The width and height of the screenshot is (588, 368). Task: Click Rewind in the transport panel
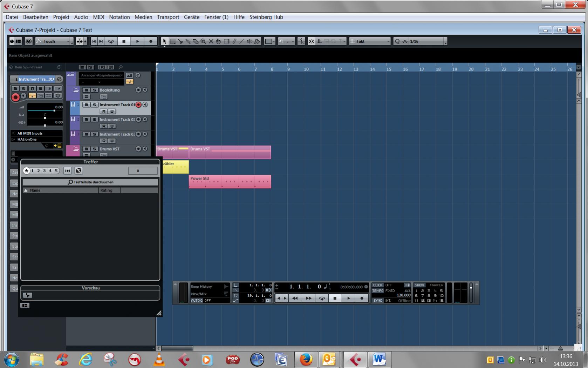click(x=295, y=298)
